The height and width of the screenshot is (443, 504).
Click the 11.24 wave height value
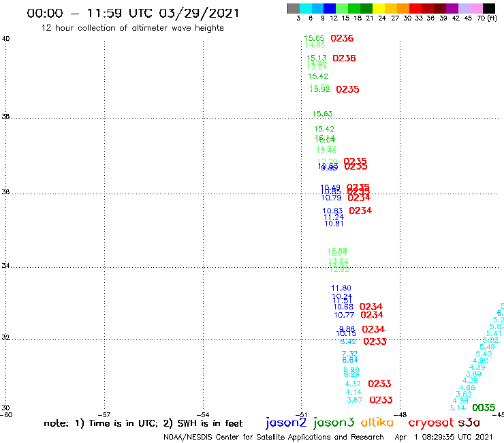[334, 217]
